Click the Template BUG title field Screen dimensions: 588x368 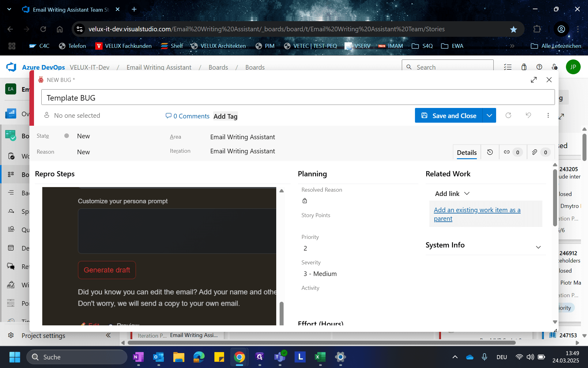(x=298, y=98)
